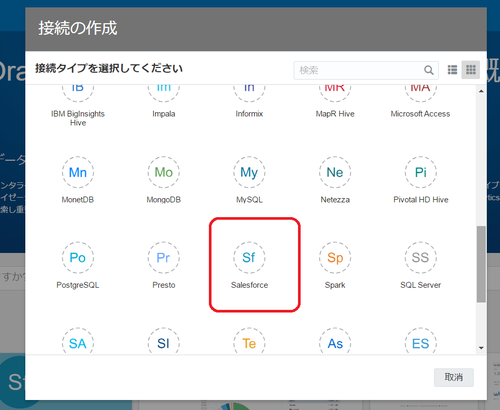Viewport: 500px width, 410px height.
Task: Click the Netezza label text
Action: click(335, 200)
